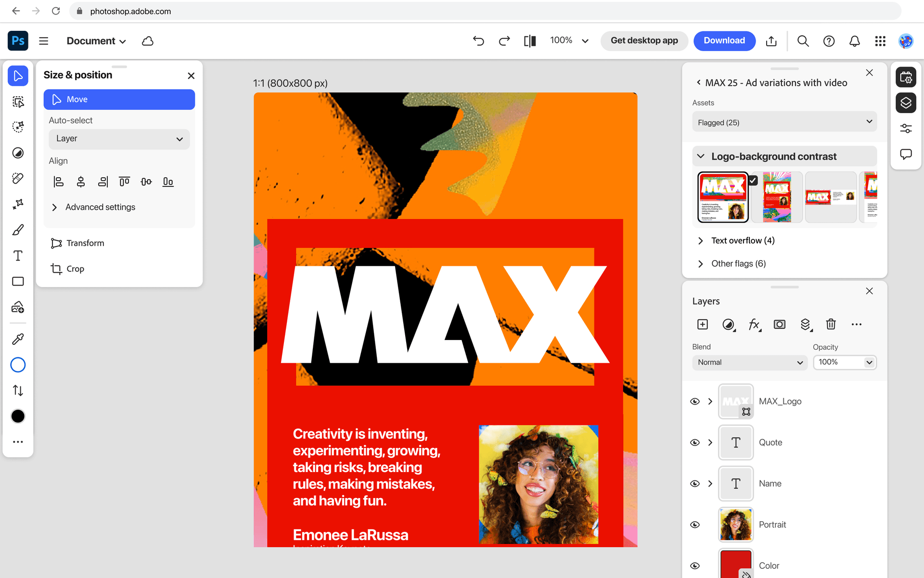This screenshot has width=924, height=578.
Task: Hide the Portrait layer
Action: [x=695, y=525]
